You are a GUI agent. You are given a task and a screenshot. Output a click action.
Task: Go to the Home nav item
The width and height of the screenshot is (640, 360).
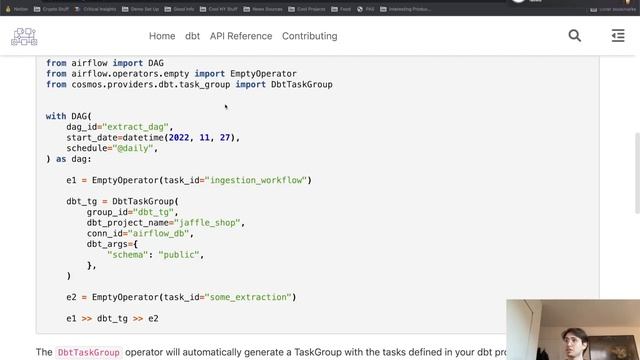[x=162, y=36]
